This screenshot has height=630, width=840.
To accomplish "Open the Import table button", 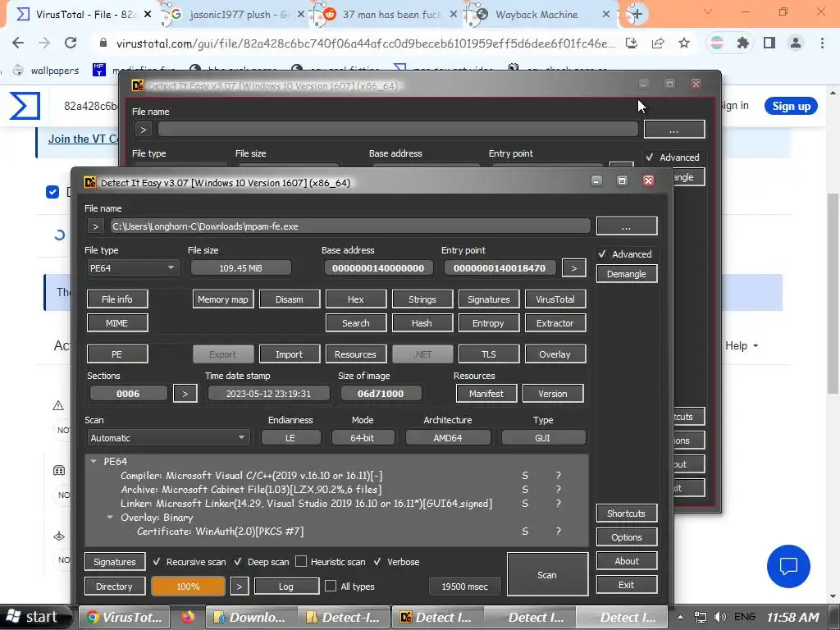I will click(x=290, y=354).
